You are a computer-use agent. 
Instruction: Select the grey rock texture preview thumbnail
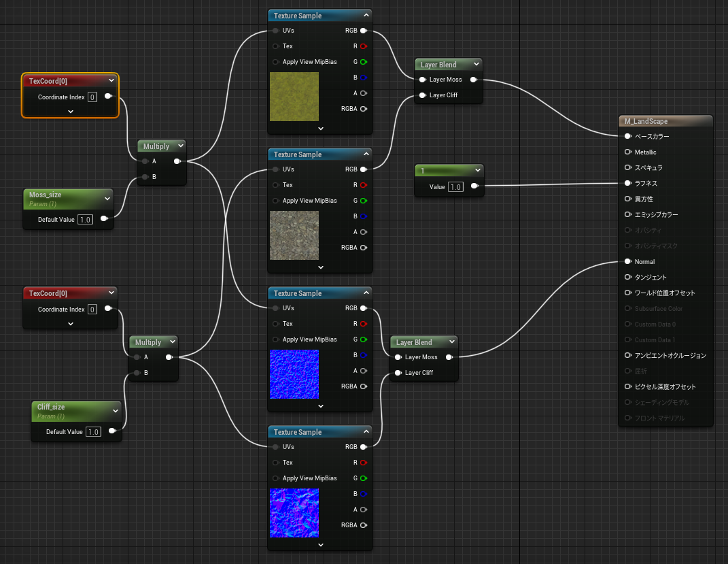click(x=294, y=235)
